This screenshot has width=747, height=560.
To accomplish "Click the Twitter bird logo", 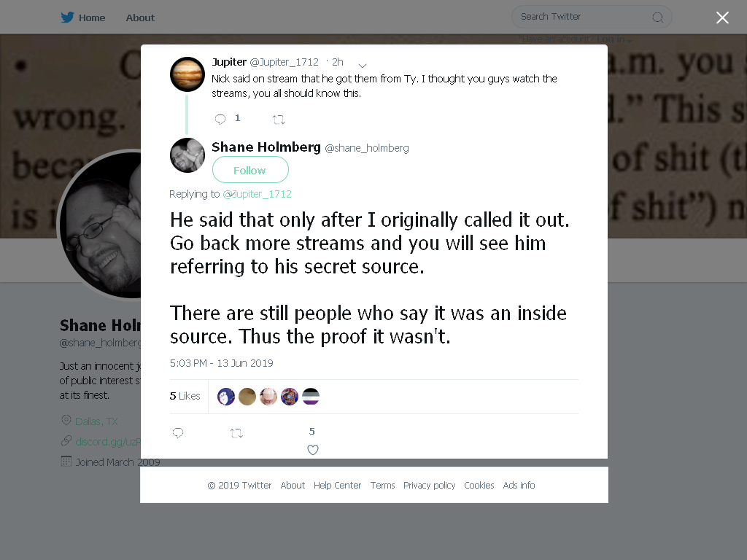I will pyautogui.click(x=67, y=17).
